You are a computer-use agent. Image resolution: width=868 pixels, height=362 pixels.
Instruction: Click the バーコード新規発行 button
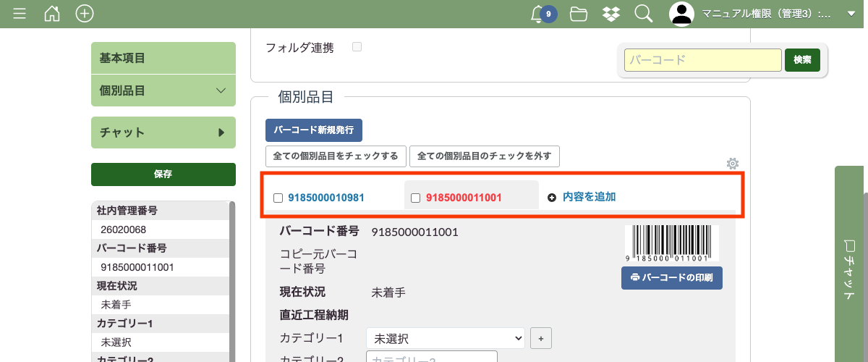click(x=314, y=130)
